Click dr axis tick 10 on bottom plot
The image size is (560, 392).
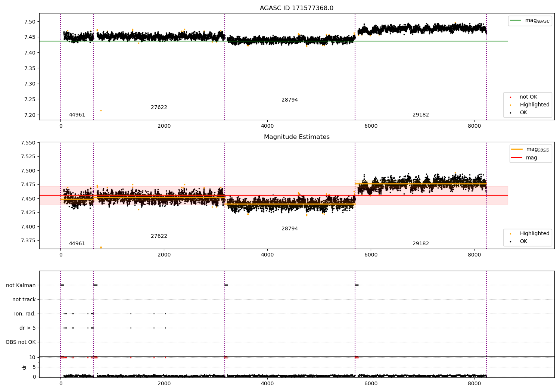coord(32,357)
